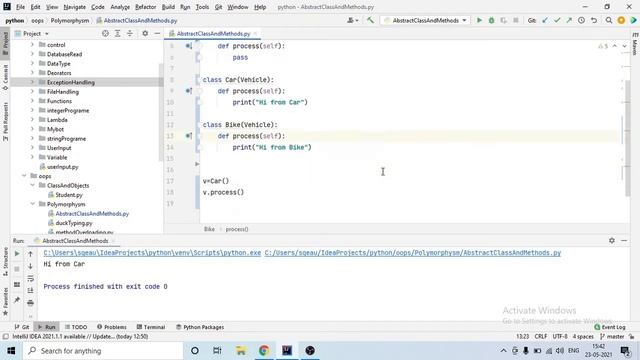This screenshot has height=360, width=640.
Task: Click the editor vertical scrollbar
Action: coord(628,137)
